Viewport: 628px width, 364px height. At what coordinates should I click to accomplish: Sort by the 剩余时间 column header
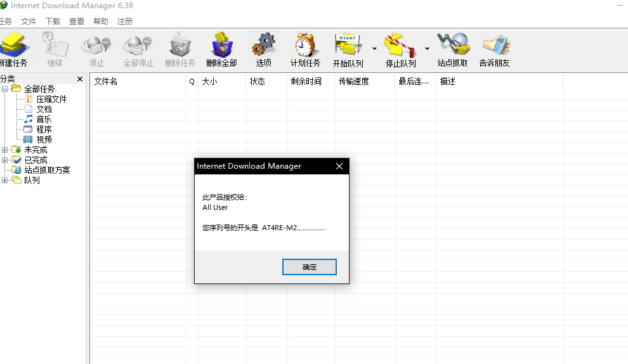[x=311, y=81]
